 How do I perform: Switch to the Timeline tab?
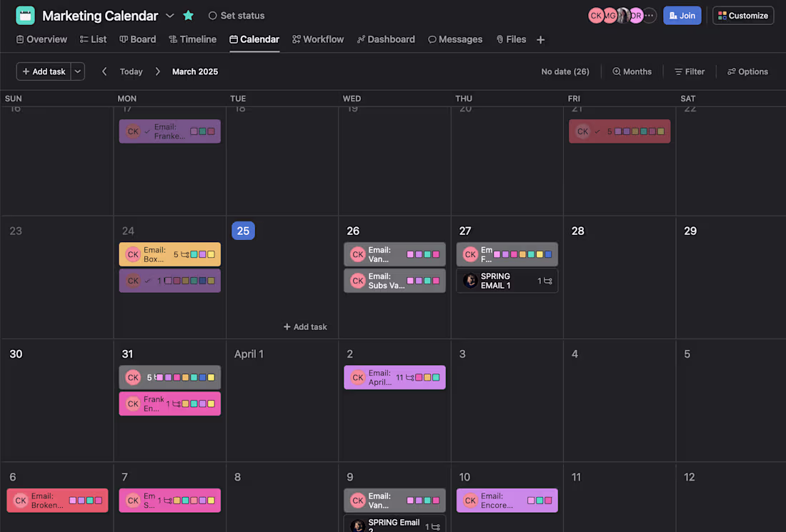(x=193, y=39)
